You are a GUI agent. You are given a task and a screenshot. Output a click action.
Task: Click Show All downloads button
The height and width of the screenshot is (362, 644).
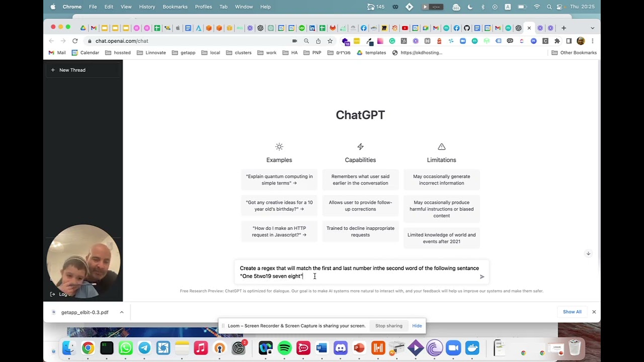coord(572,312)
